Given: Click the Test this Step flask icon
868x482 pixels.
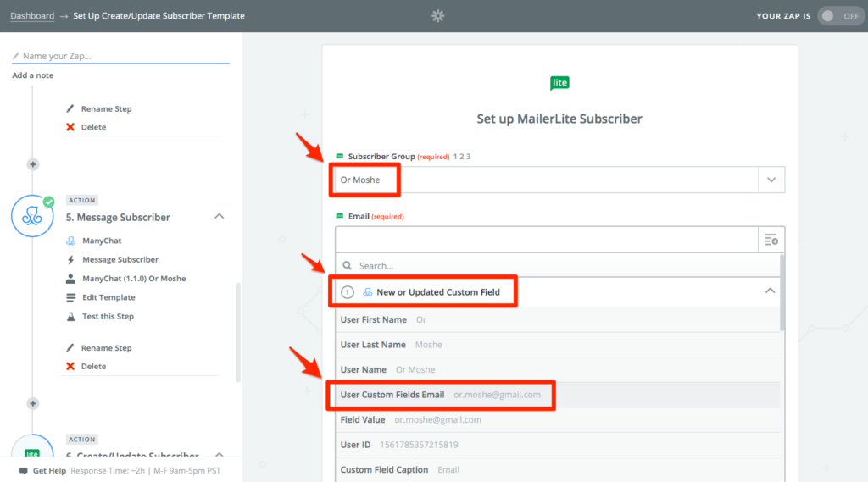Looking at the screenshot, I should click(70, 317).
